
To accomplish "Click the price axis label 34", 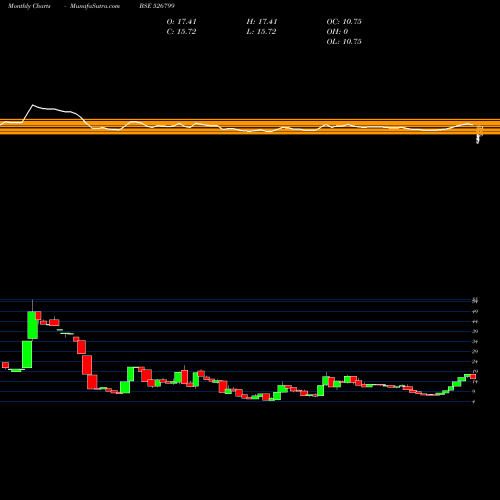I will pyautogui.click(x=475, y=341).
